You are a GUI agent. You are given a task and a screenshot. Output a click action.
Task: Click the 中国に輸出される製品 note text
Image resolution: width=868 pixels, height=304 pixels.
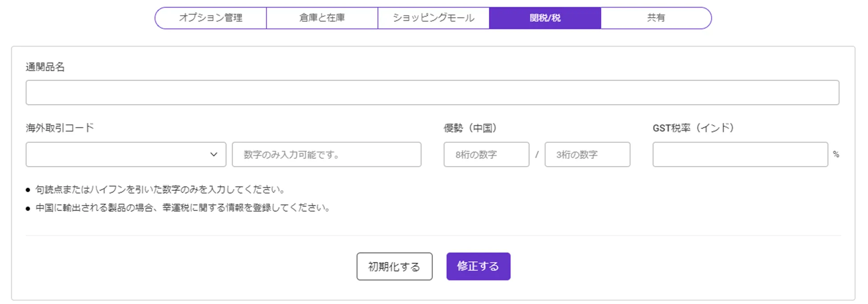tap(183, 208)
